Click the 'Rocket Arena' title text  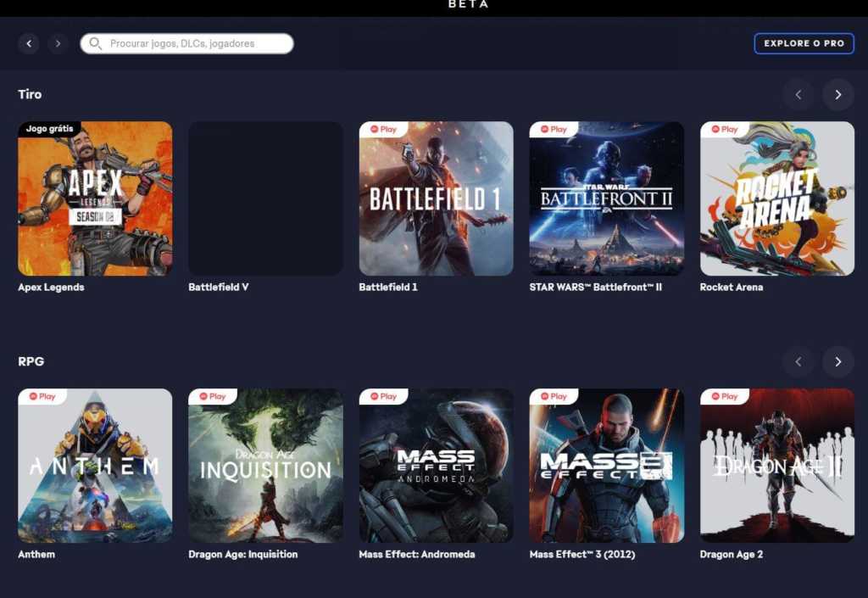coord(732,287)
